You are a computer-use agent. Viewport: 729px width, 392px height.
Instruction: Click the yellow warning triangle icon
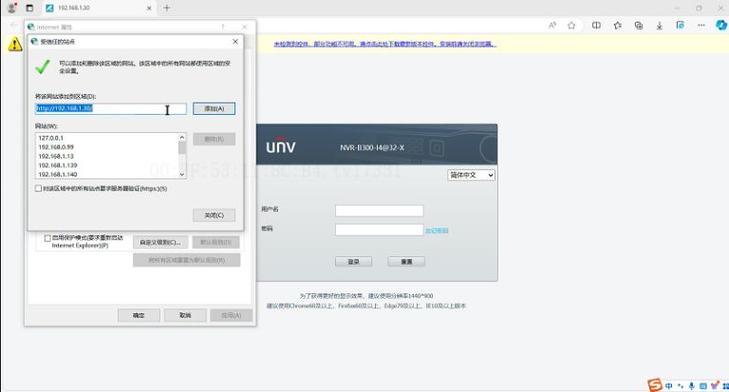point(15,44)
